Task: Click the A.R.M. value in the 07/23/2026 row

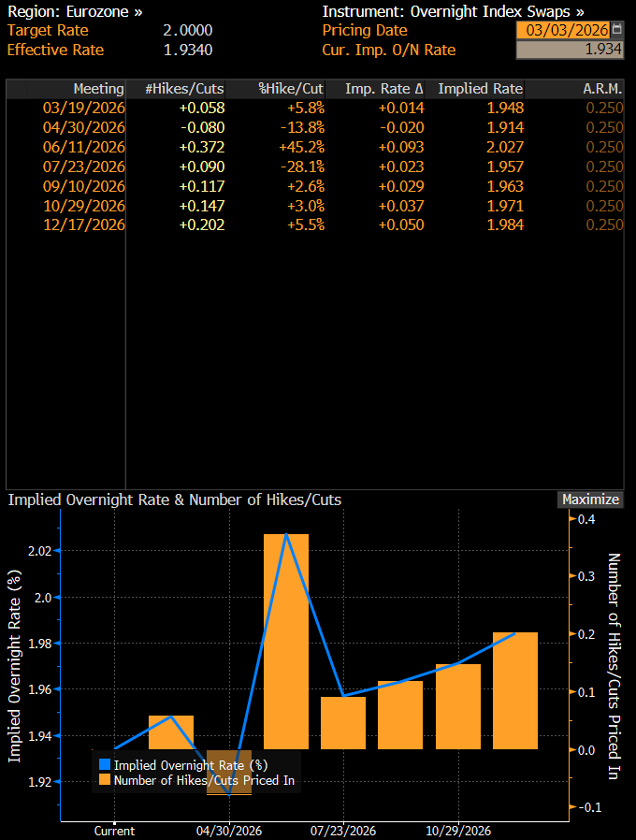Action: pyautogui.click(x=604, y=167)
